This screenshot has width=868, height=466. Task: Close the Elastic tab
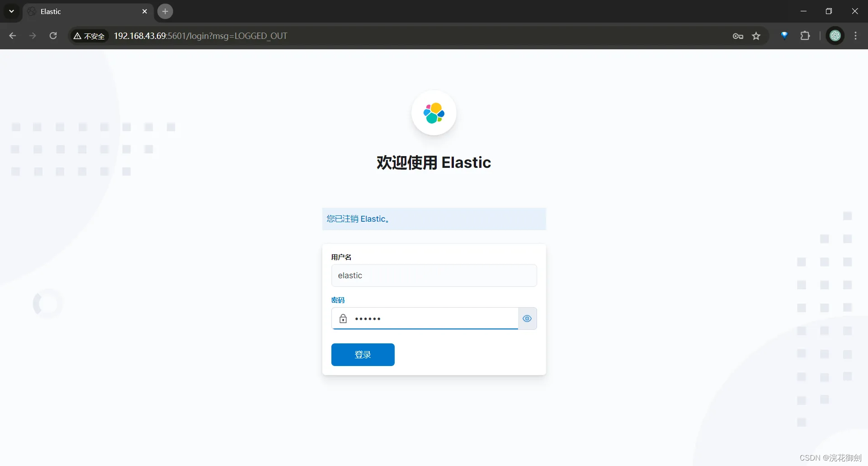point(145,12)
